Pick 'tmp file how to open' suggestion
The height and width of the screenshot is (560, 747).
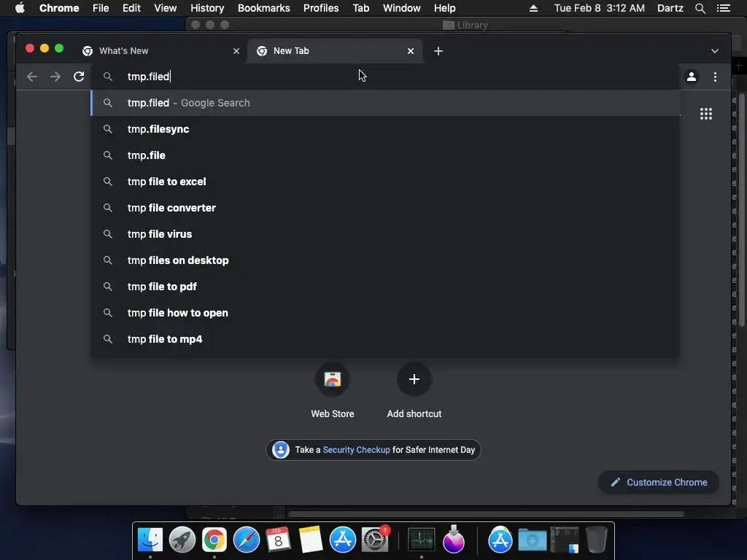click(385, 313)
